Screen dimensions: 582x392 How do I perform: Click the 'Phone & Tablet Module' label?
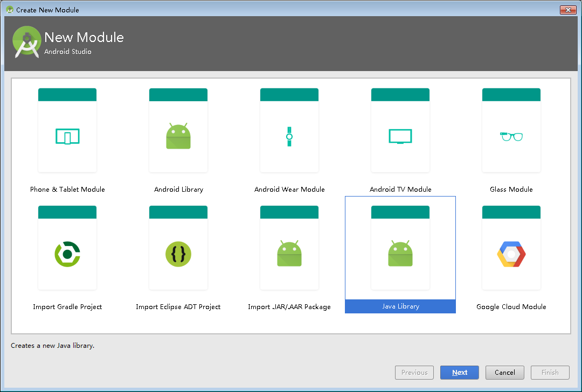click(x=67, y=189)
